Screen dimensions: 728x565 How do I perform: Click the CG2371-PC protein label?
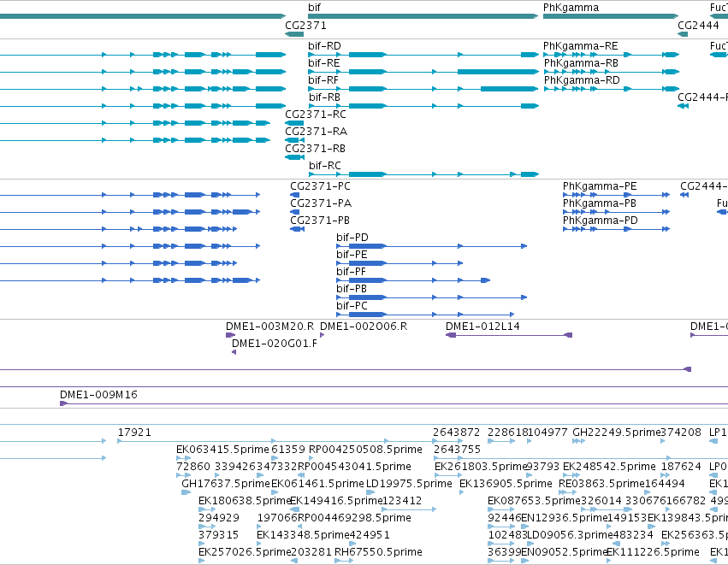point(320,186)
